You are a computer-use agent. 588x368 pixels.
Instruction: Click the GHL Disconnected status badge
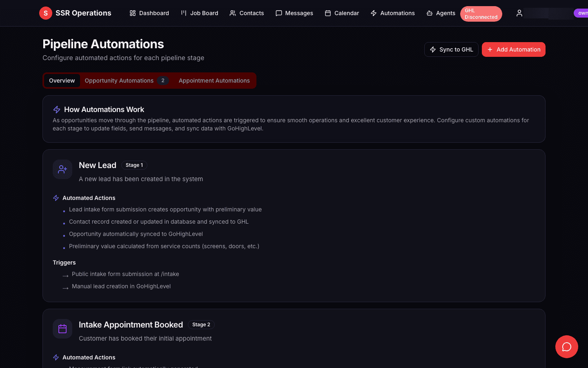coord(481,13)
